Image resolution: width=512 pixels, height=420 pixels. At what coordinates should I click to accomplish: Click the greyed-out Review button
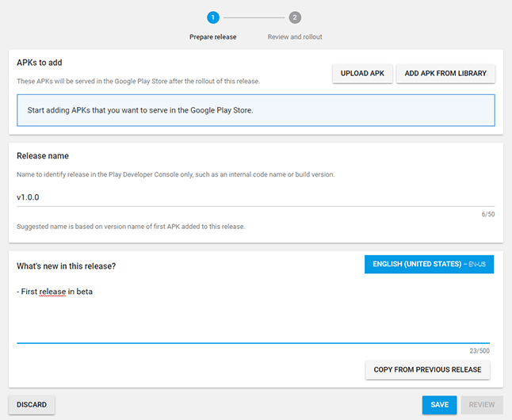click(x=482, y=405)
